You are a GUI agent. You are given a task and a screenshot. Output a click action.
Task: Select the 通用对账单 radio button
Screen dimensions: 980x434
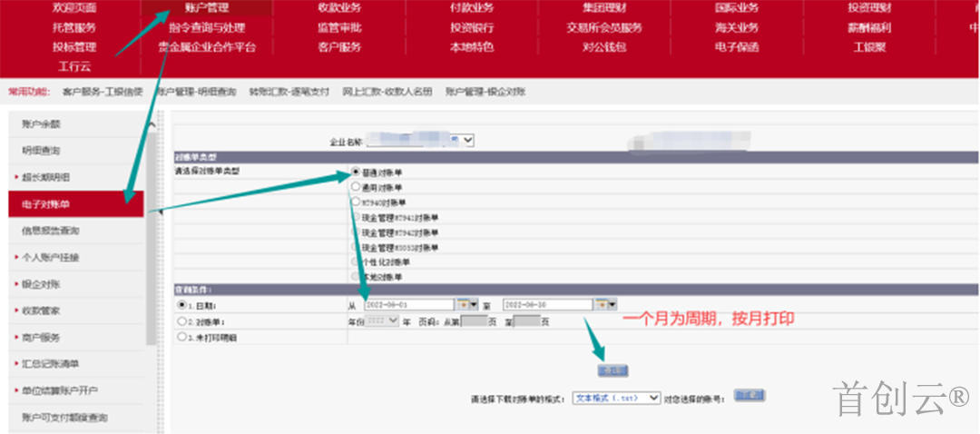356,186
